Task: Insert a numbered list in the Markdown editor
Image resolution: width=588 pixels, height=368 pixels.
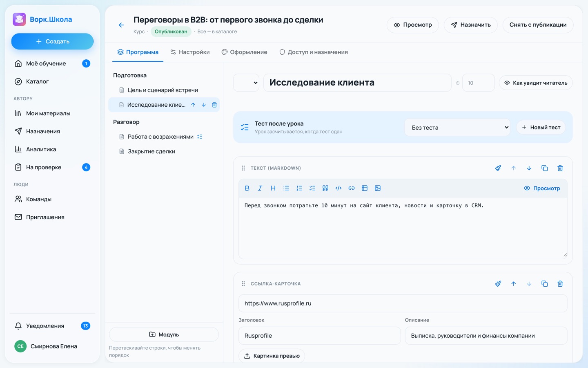Action: pos(299,188)
